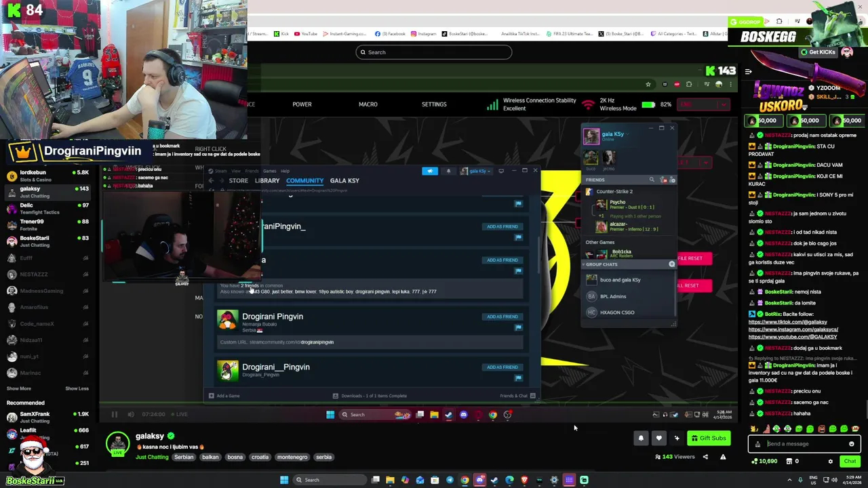Share stream icon beside viewer count
Viewport: 868px width, 488px height.
(x=705, y=457)
